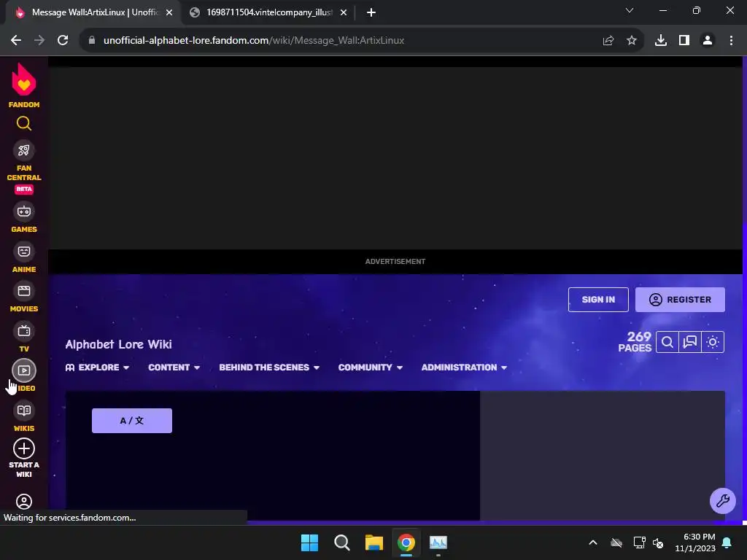Open the Alphabet Lore Wiki title link
This screenshot has width=747, height=560.
[119, 344]
